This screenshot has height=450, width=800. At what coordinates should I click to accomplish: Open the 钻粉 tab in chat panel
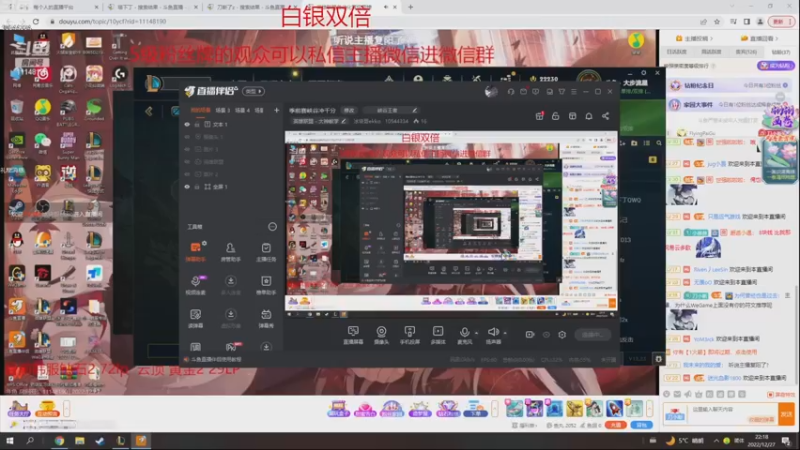(x=780, y=52)
